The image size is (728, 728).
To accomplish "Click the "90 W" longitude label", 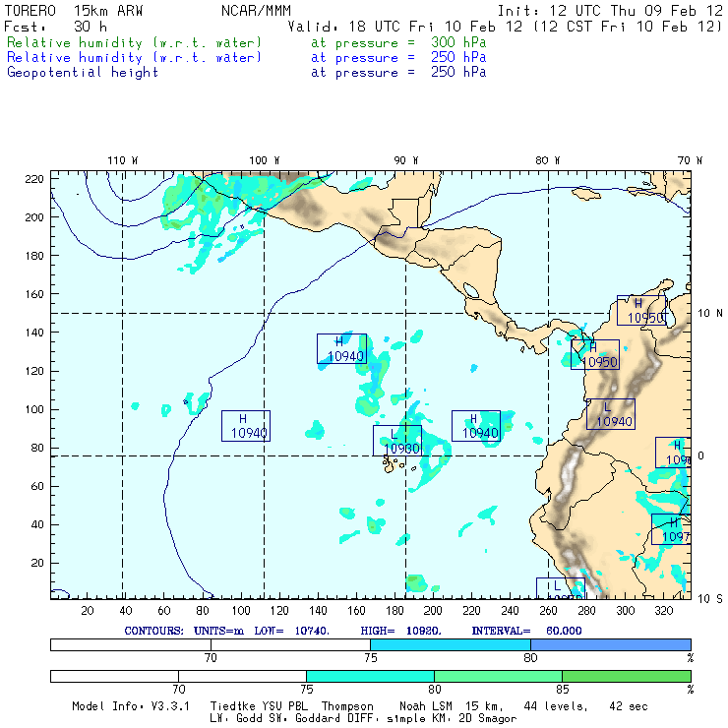I will pyautogui.click(x=406, y=160).
